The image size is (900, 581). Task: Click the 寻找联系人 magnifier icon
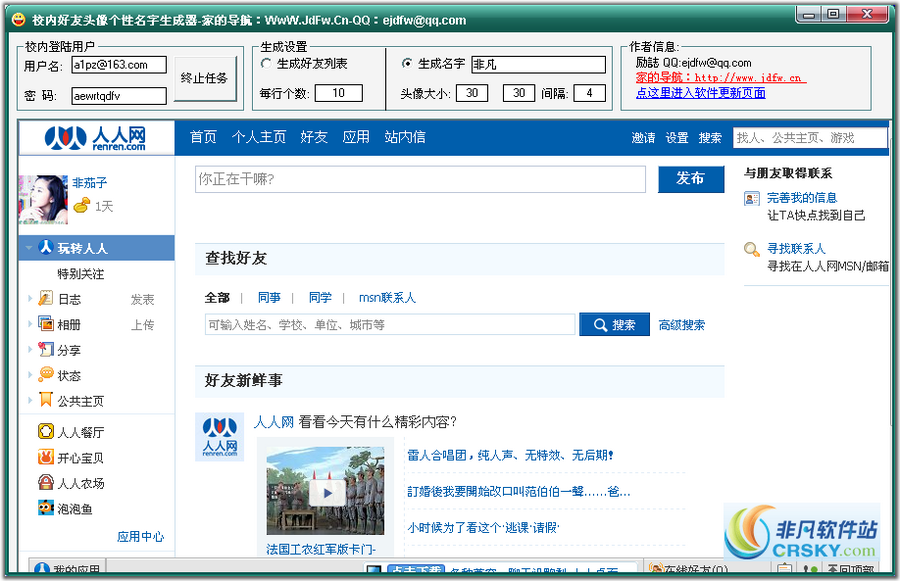[752, 249]
